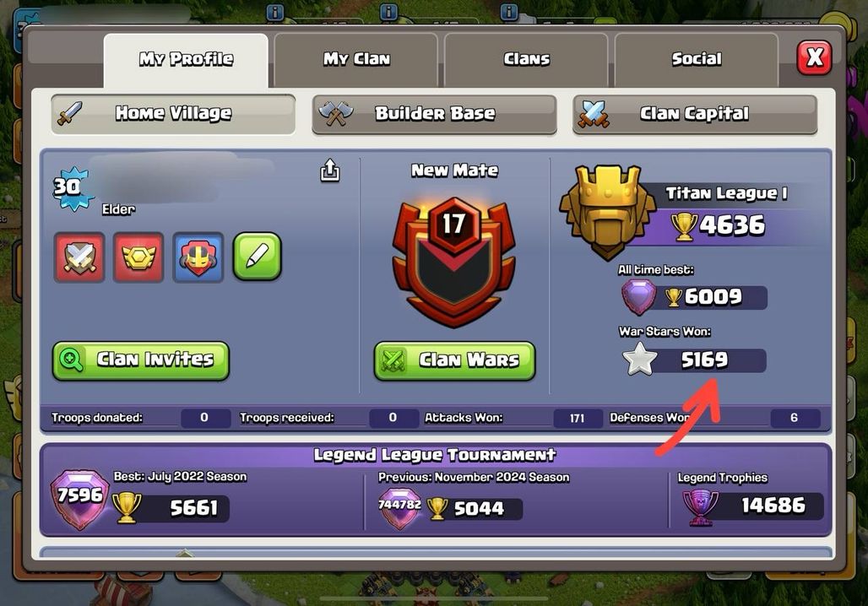Image resolution: width=868 pixels, height=606 pixels.
Task: Tap the Legend Trophies purple cup icon
Action: pos(700,507)
